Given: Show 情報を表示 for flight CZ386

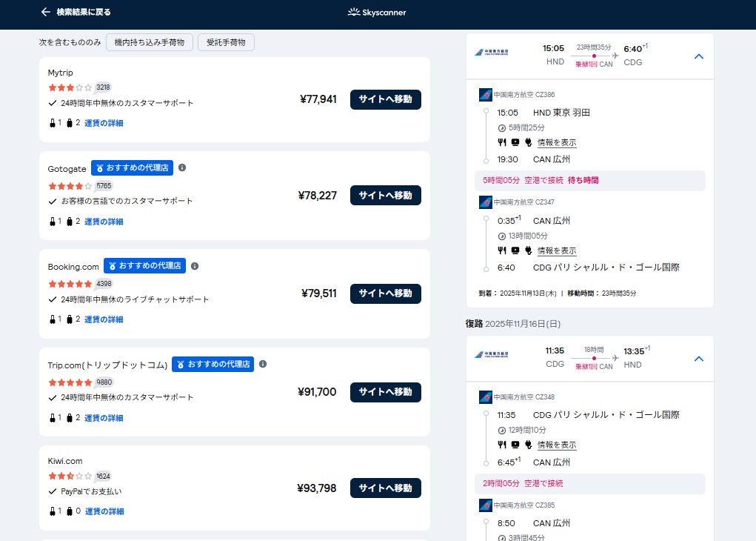Looking at the screenshot, I should [557, 143].
